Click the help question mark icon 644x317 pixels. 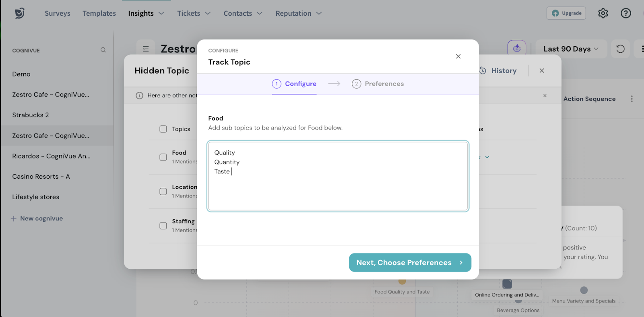pos(625,13)
